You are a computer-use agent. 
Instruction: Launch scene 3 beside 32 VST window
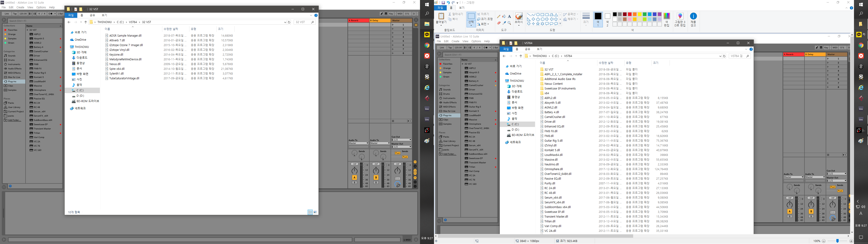393,33
